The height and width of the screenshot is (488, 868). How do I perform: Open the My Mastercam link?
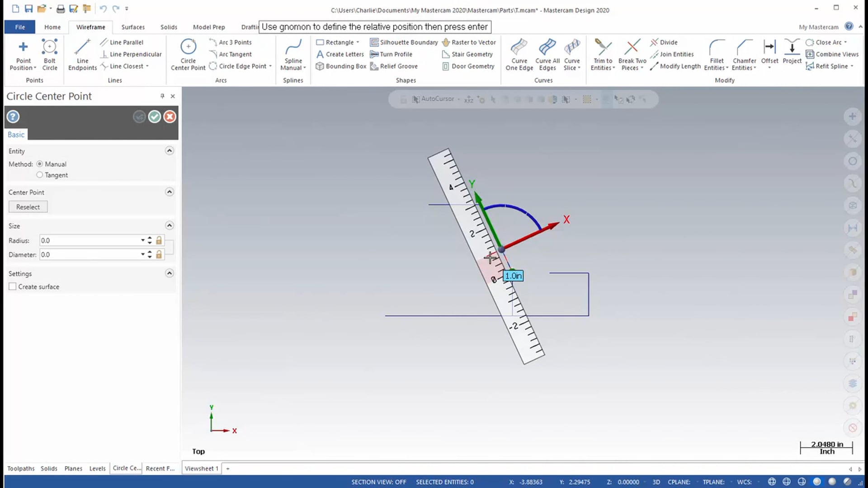click(818, 27)
